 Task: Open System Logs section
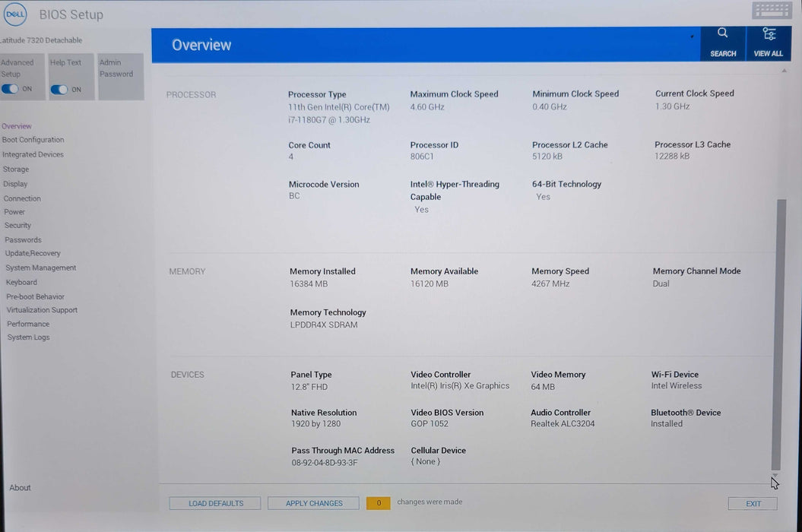tap(29, 337)
